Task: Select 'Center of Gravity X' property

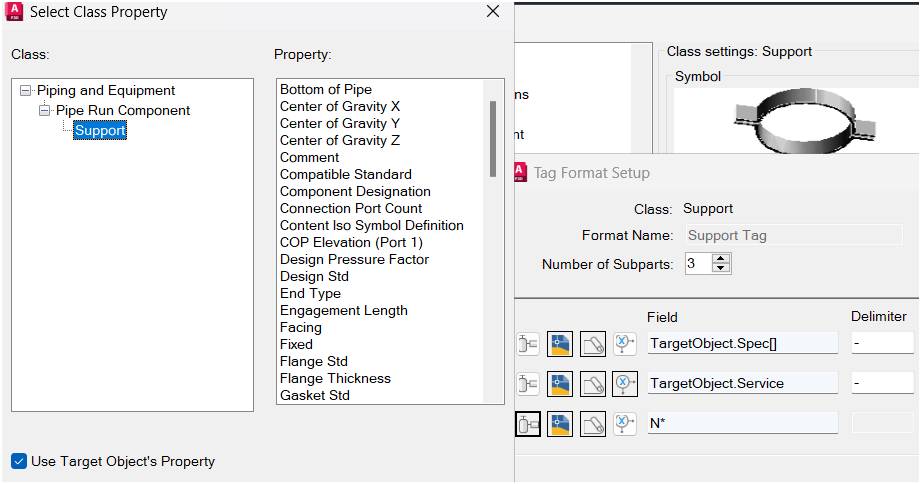Action: (x=340, y=106)
